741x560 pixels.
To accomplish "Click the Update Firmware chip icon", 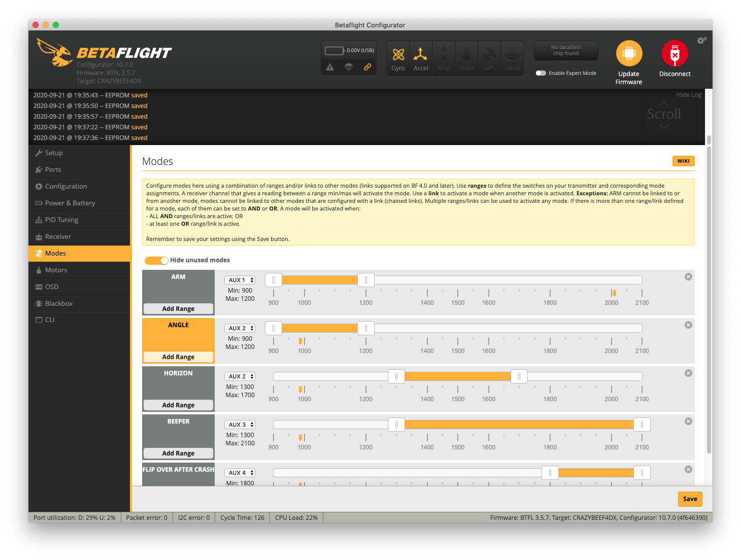I will tap(629, 54).
